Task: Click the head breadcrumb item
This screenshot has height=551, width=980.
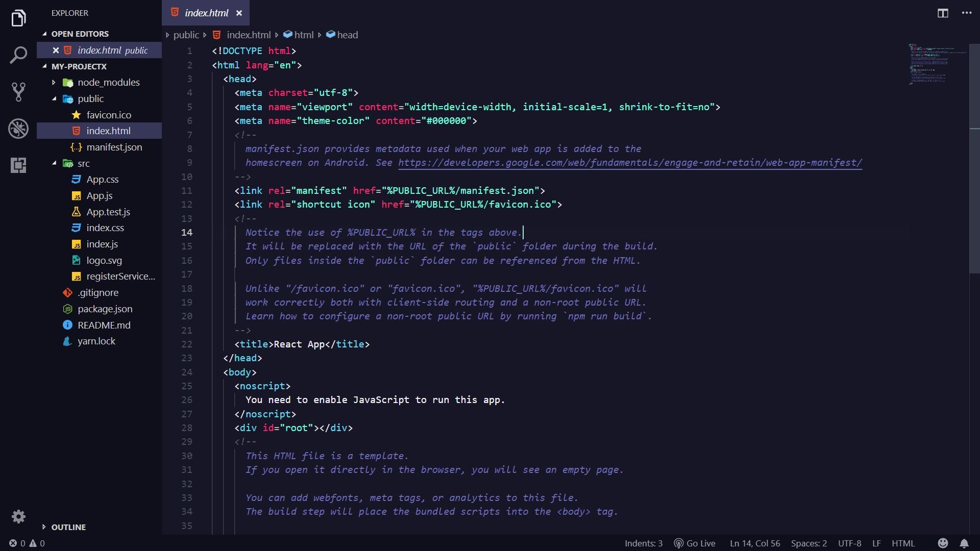Action: click(348, 35)
